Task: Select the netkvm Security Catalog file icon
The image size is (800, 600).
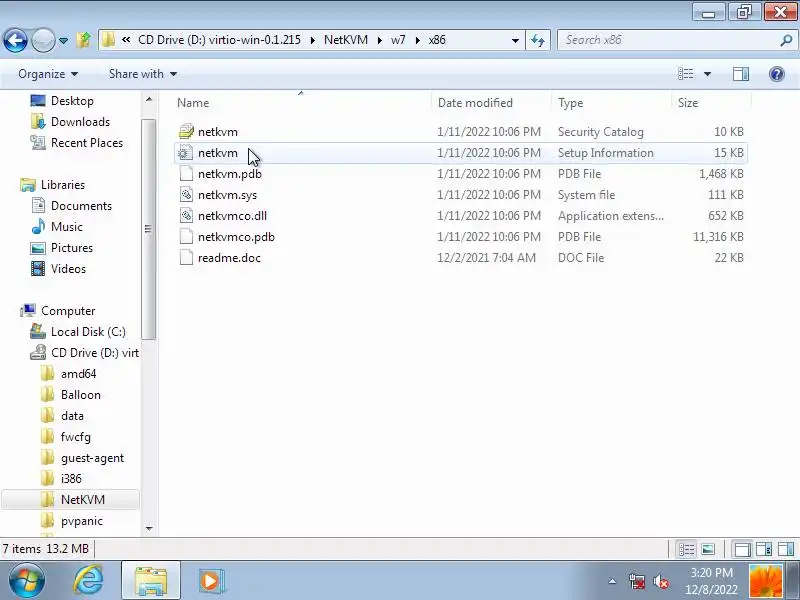Action: click(x=186, y=132)
